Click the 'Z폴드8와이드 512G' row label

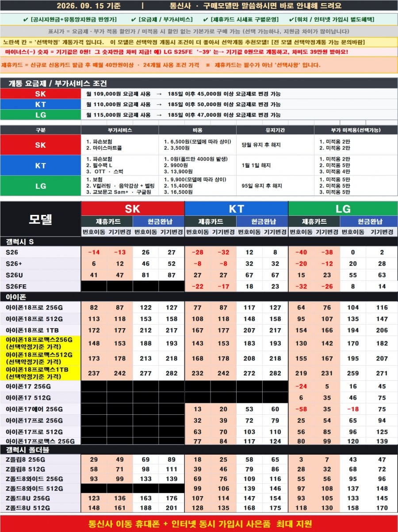coord(41,489)
